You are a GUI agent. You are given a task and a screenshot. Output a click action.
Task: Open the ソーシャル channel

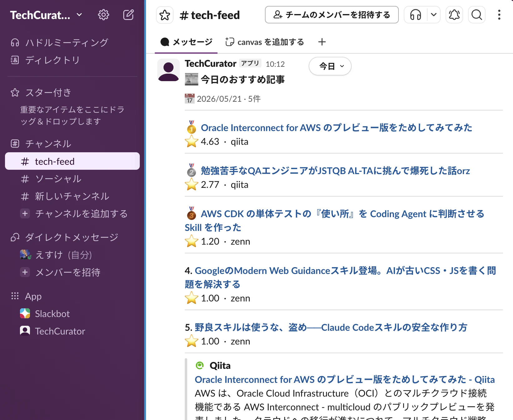tap(72, 179)
